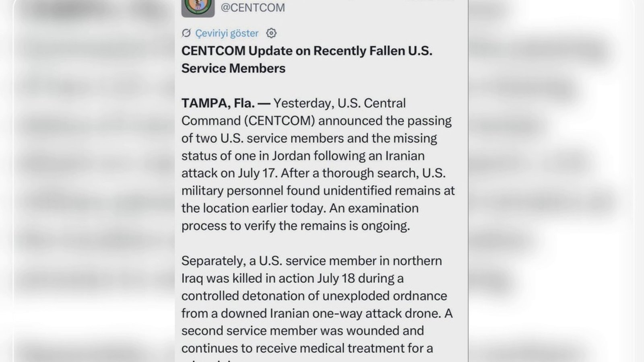Click second service member was wounded line
This screenshot has width=644, height=362.
(x=303, y=331)
